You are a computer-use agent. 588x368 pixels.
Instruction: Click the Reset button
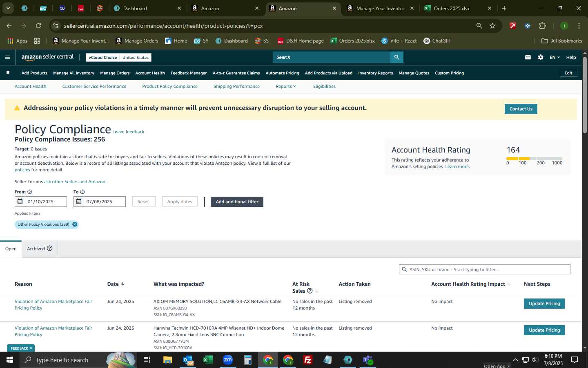point(143,202)
